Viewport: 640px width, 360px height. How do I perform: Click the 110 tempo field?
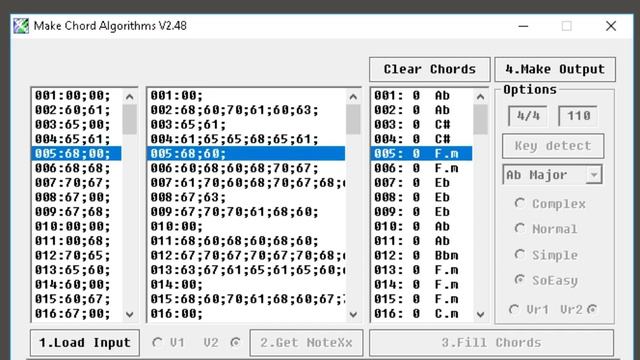[x=578, y=116]
